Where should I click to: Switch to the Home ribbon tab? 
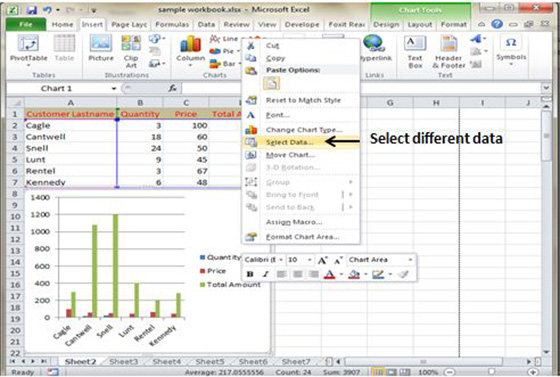62,24
